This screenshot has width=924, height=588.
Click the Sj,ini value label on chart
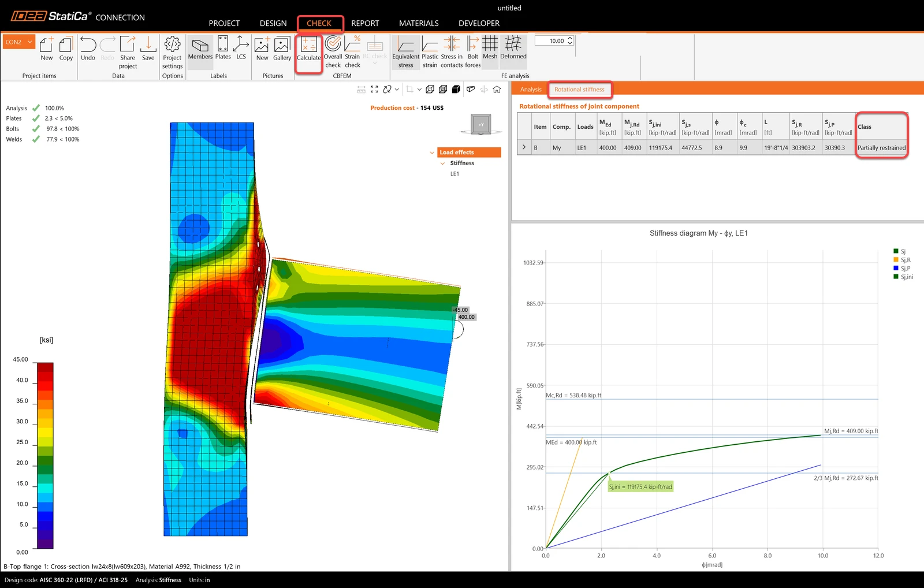pyautogui.click(x=640, y=487)
